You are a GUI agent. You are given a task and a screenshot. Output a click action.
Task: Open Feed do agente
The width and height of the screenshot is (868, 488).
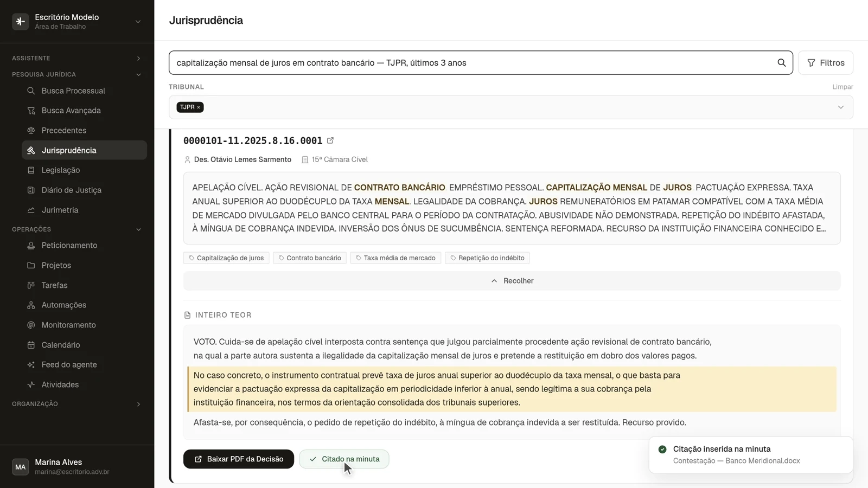click(x=84, y=365)
